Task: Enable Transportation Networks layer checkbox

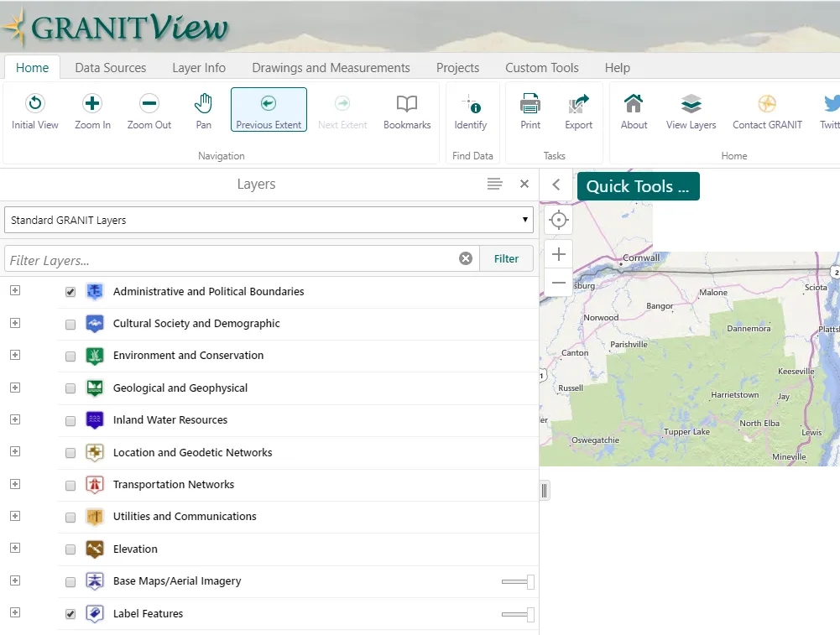Action: tap(70, 486)
